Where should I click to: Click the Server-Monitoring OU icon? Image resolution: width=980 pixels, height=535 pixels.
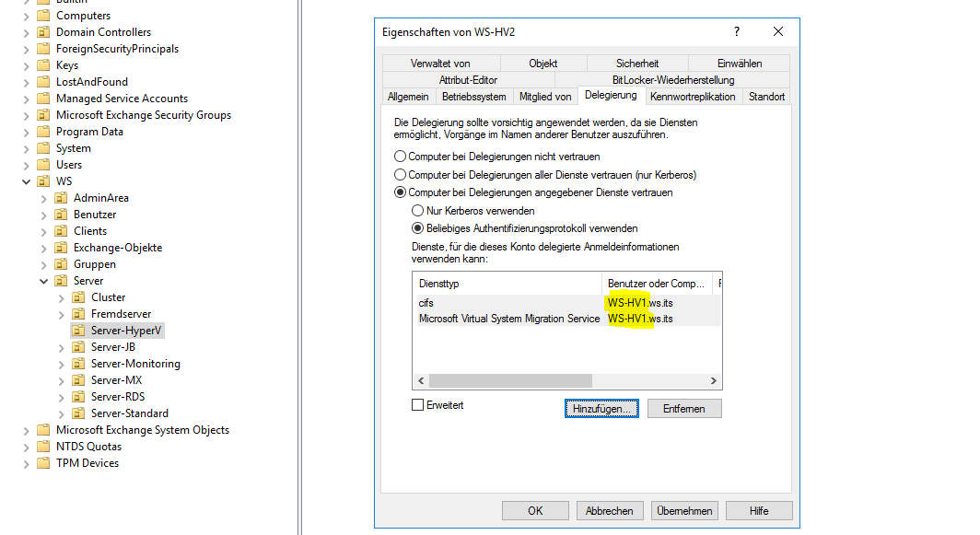[78, 363]
